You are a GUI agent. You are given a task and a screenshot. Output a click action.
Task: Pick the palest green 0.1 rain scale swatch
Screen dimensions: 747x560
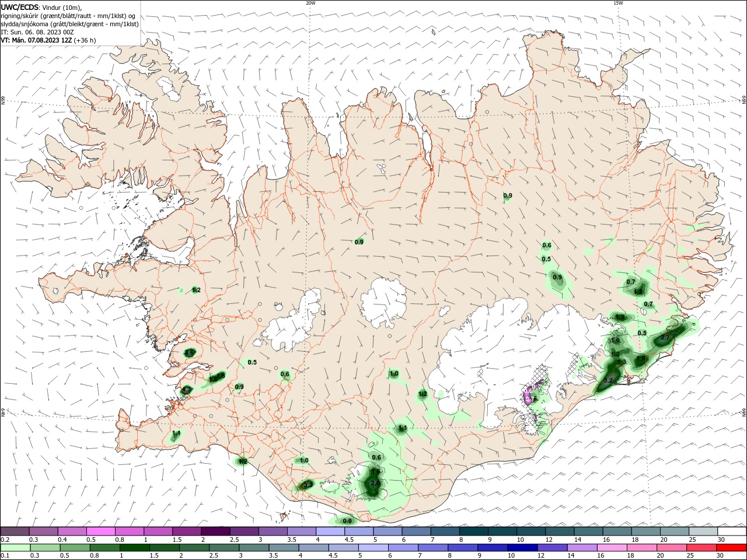click(x=16, y=548)
